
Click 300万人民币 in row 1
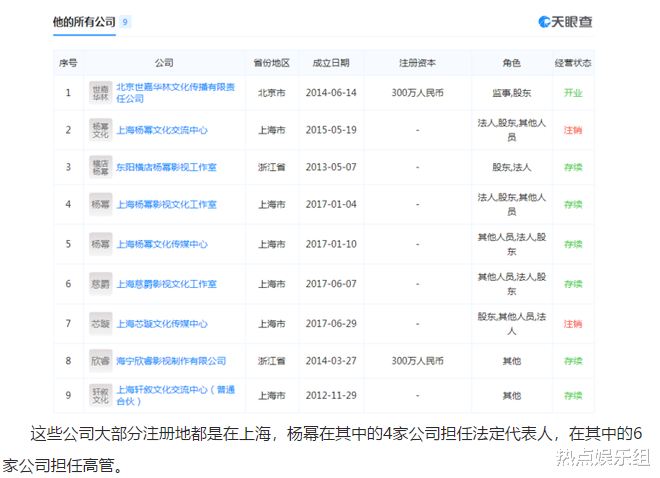click(x=418, y=93)
